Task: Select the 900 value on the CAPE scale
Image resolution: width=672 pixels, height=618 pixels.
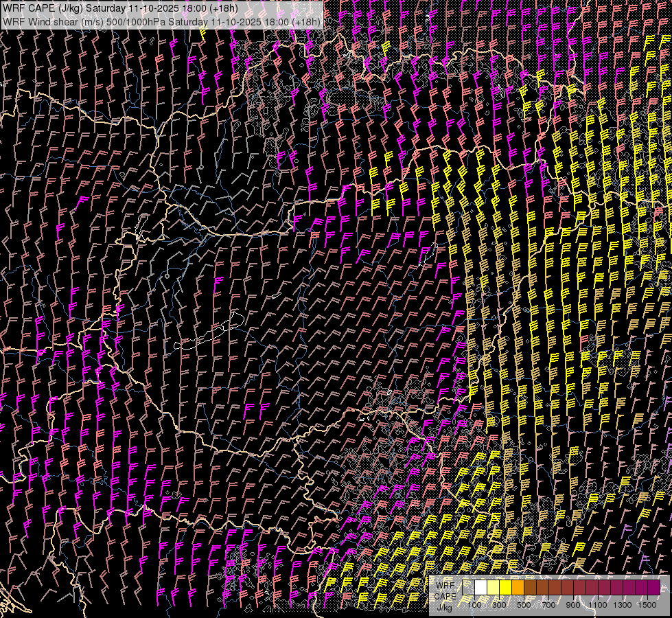Action: point(573,604)
